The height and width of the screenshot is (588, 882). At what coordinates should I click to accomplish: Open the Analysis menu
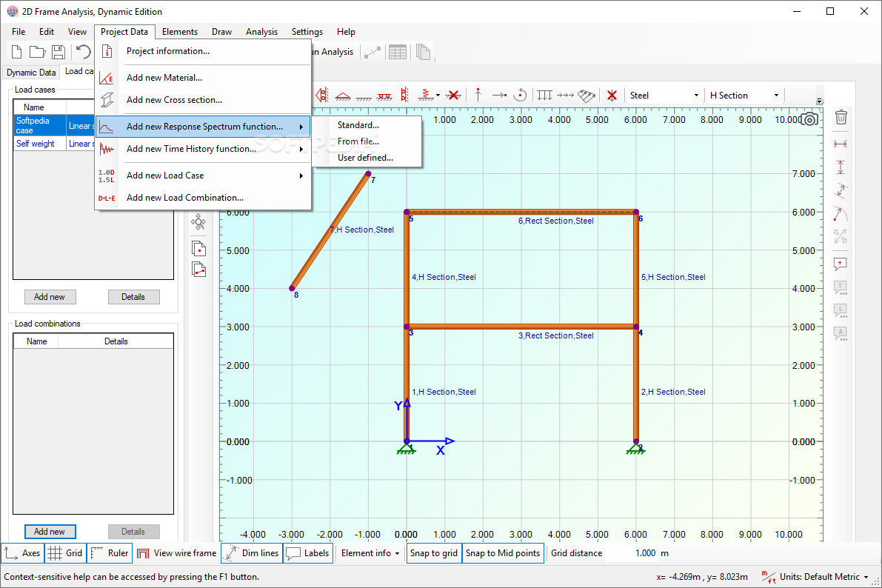click(x=261, y=32)
